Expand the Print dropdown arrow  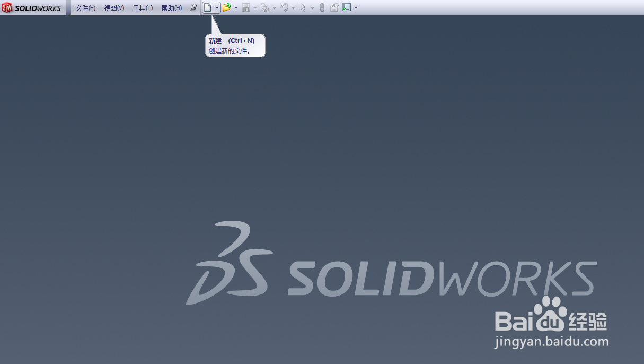[x=274, y=8]
